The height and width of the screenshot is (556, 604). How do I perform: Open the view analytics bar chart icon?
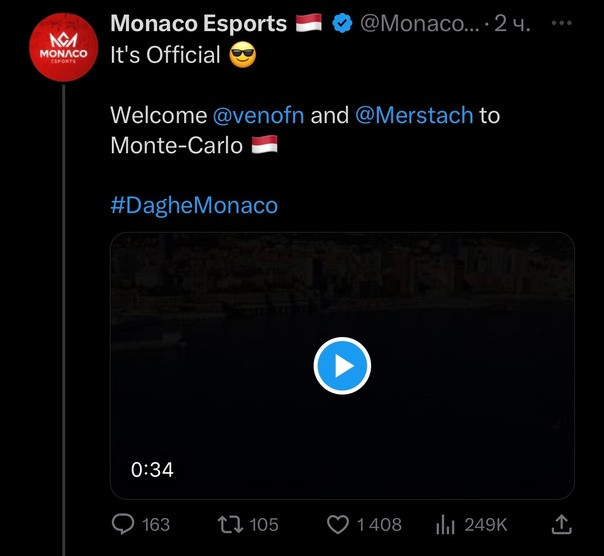pos(446,524)
